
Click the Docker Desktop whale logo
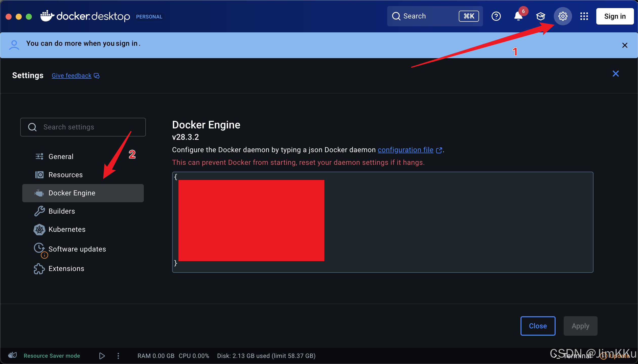(47, 16)
